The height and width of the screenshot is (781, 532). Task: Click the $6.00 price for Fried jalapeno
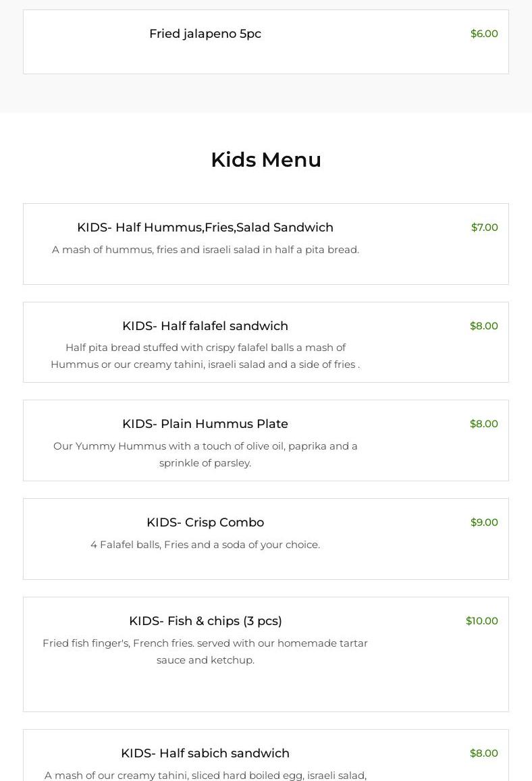pyautogui.click(x=484, y=34)
